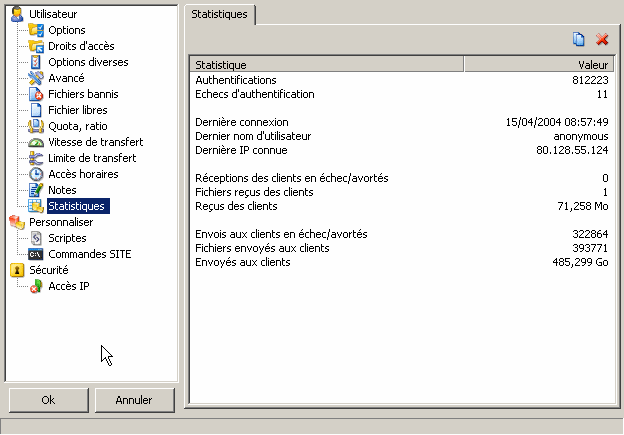The width and height of the screenshot is (624, 435).
Task: Select the Utilisateur root tree node
Action: point(53,14)
